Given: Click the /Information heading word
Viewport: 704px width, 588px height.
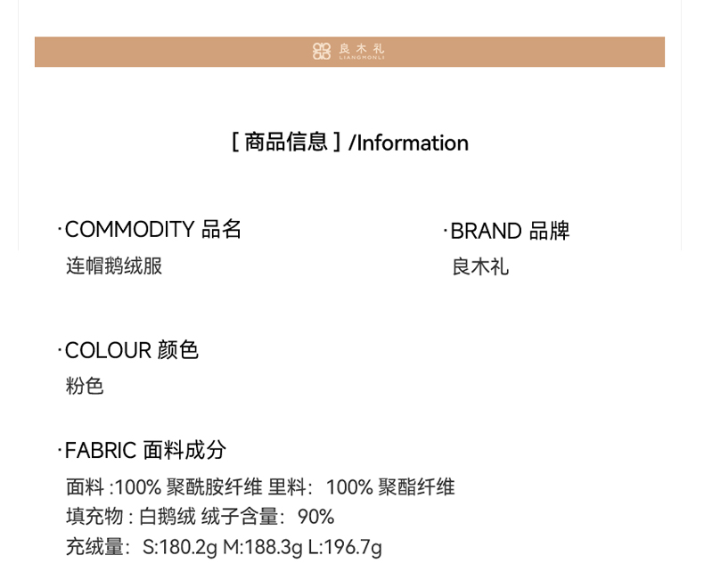Looking at the screenshot, I should 409,143.
